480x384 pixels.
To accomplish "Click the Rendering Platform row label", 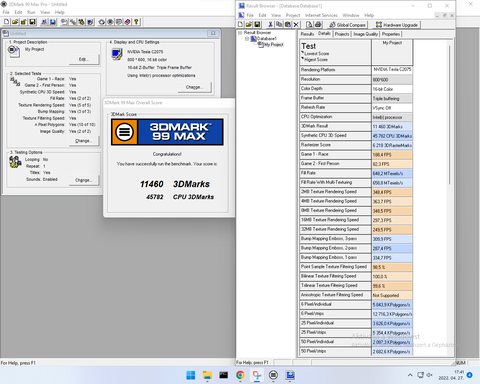I will [x=335, y=70].
